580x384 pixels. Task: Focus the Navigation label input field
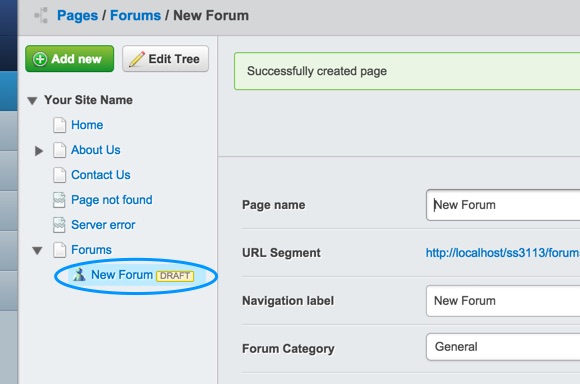503,301
